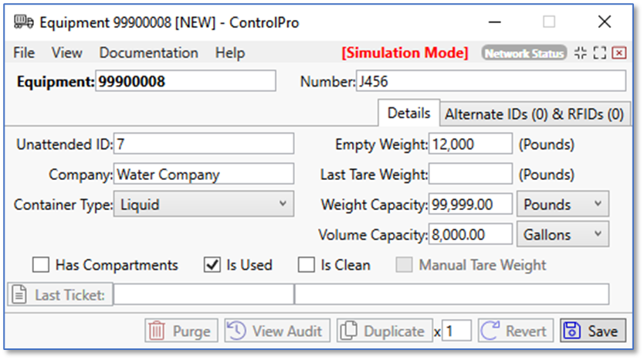Uncheck the Is Used checkbox

point(212,265)
